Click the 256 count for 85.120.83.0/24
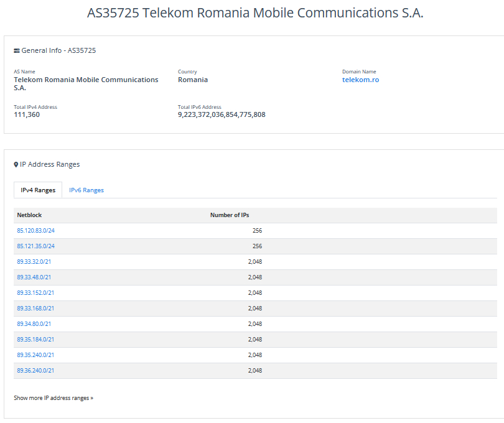The height and width of the screenshot is (423, 504). tap(257, 230)
